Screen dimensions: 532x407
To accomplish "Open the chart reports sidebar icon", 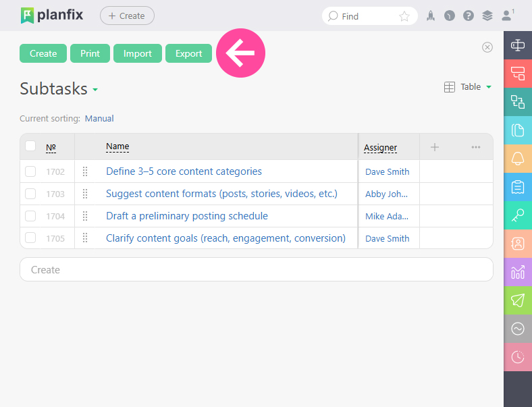I will point(518,272).
